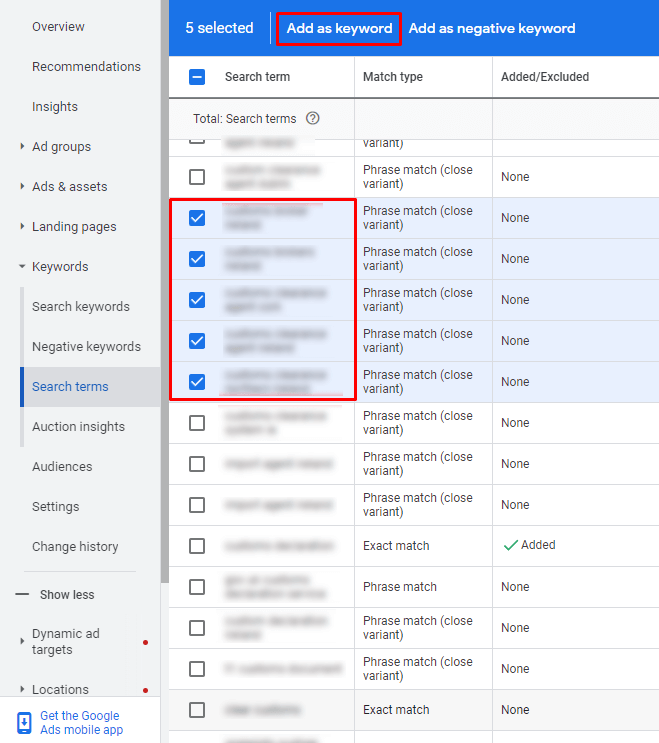Expand the Locations section
659x743 pixels.
tap(22, 689)
